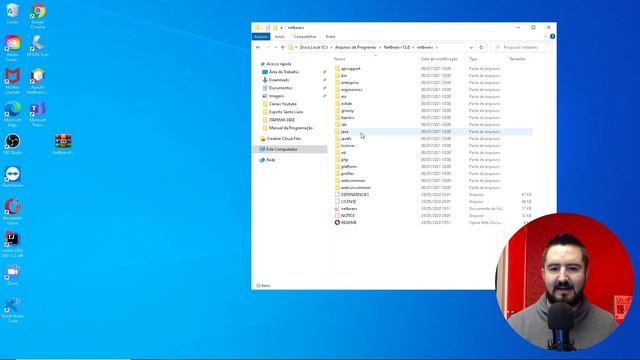This screenshot has width=640, height=360.
Task: Select the bin folder
Action: point(344,76)
